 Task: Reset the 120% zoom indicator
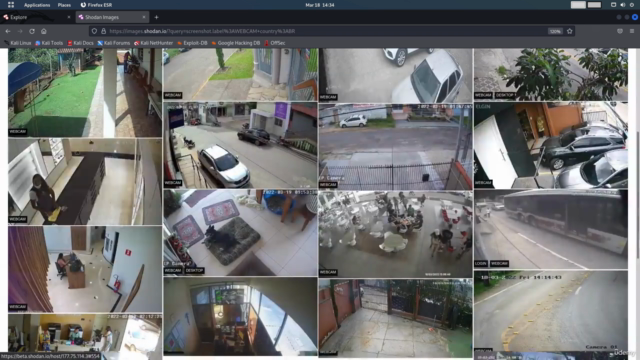pos(555,31)
